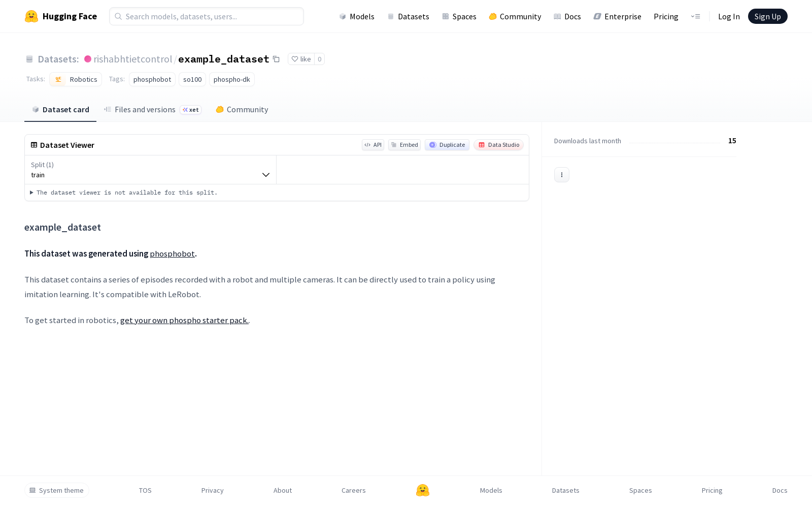This screenshot has height=508, width=812.
Task: Open the Careers footer link
Action: 354,490
